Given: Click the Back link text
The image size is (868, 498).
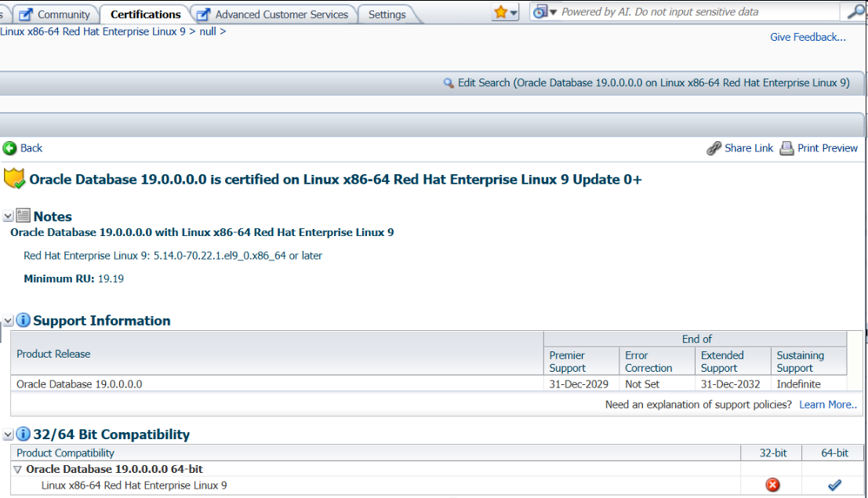Looking at the screenshot, I should 31,148.
